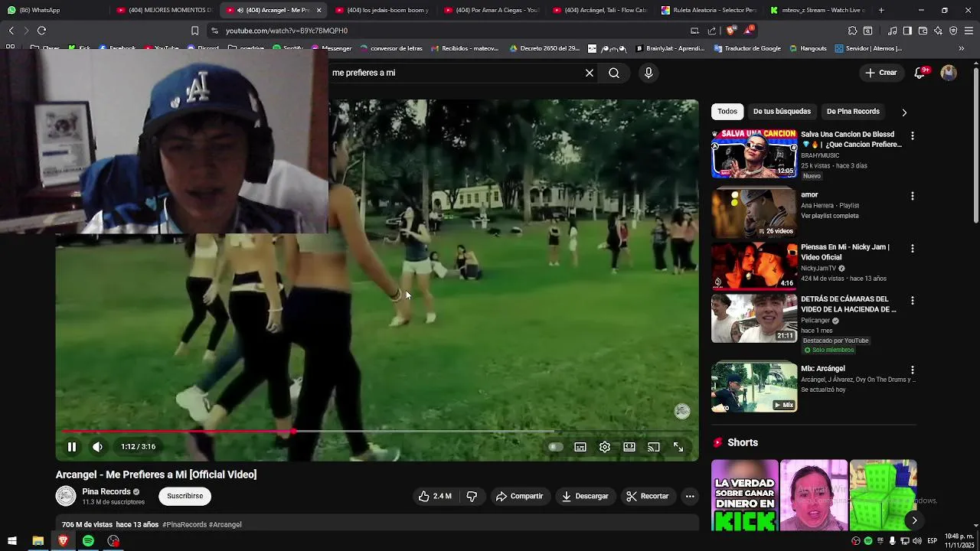Enter fullscreen mode on the video

(x=678, y=447)
